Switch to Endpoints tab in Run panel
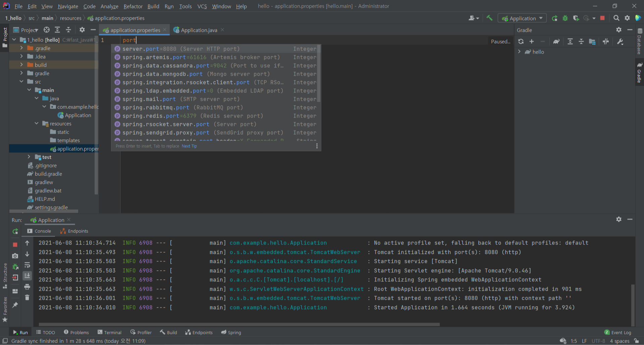 coord(74,231)
